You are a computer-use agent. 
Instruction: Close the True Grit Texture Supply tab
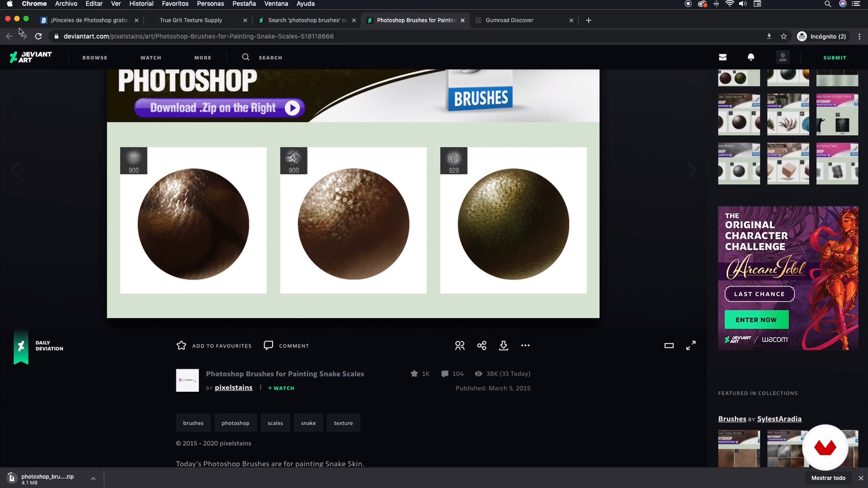245,20
